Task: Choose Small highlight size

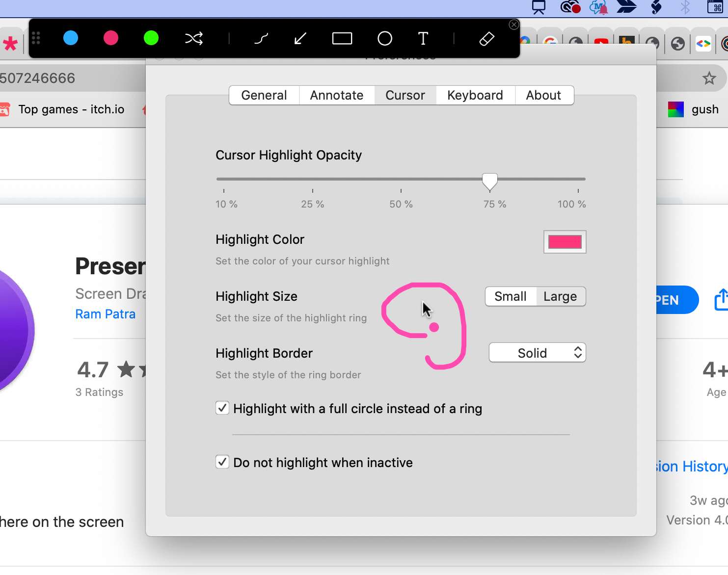Action: 511,296
